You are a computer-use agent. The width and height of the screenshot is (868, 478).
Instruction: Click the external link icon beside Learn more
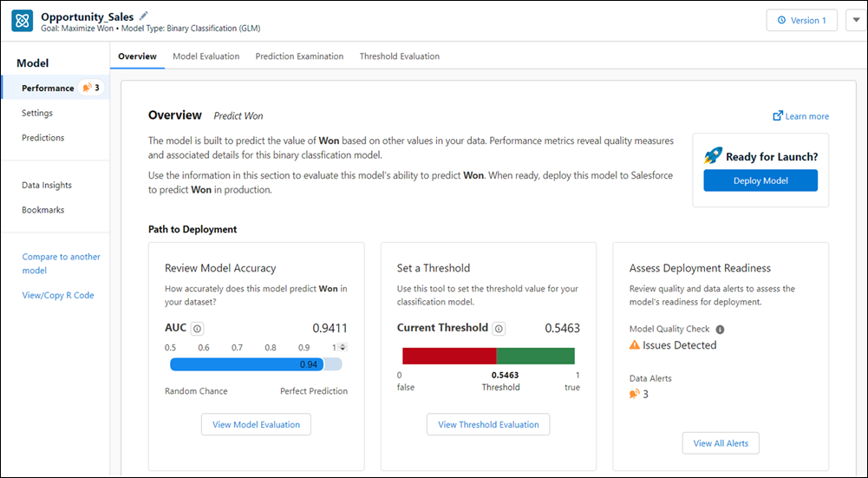[778, 115]
